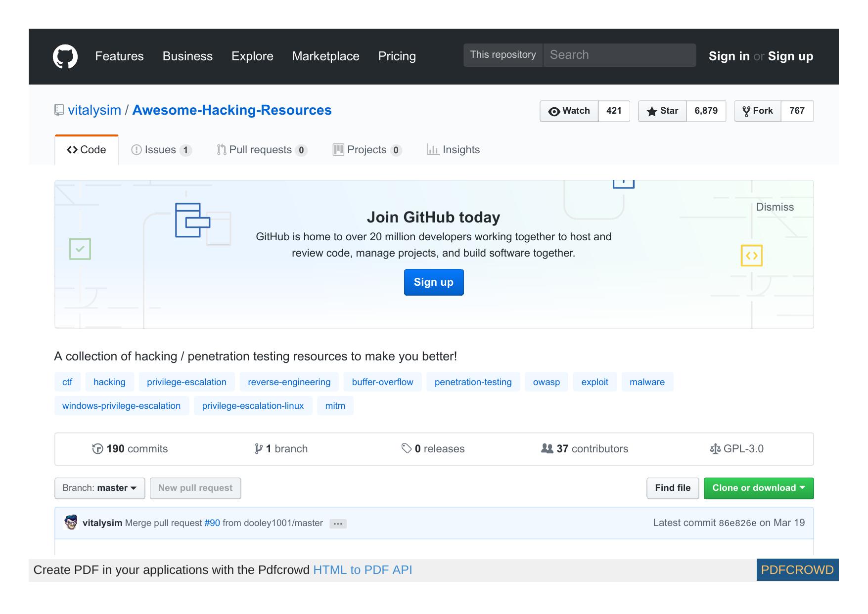The height and width of the screenshot is (614, 868).
Task: Click the eye icon on Watch button
Action: point(555,111)
